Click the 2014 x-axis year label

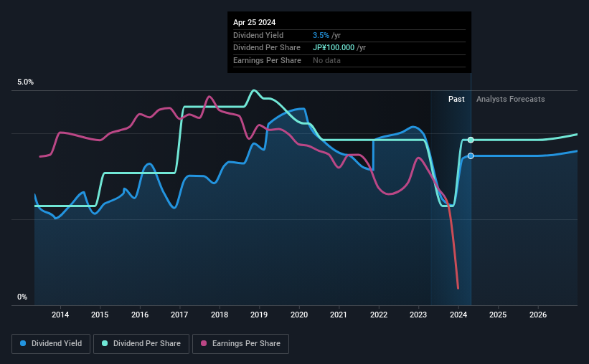pyautogui.click(x=60, y=315)
